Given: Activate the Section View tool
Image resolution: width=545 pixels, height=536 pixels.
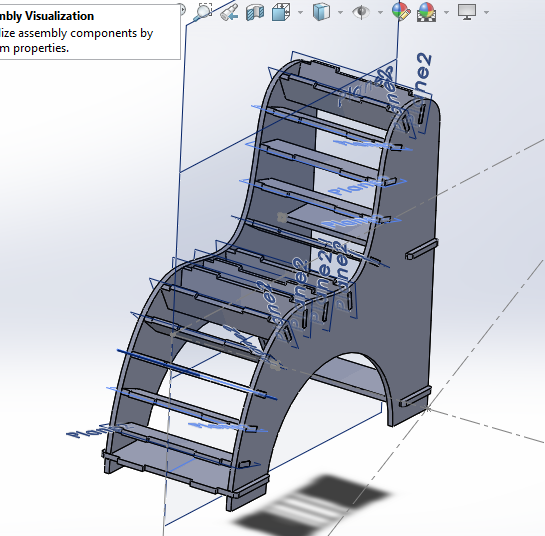Looking at the screenshot, I should tap(255, 12).
